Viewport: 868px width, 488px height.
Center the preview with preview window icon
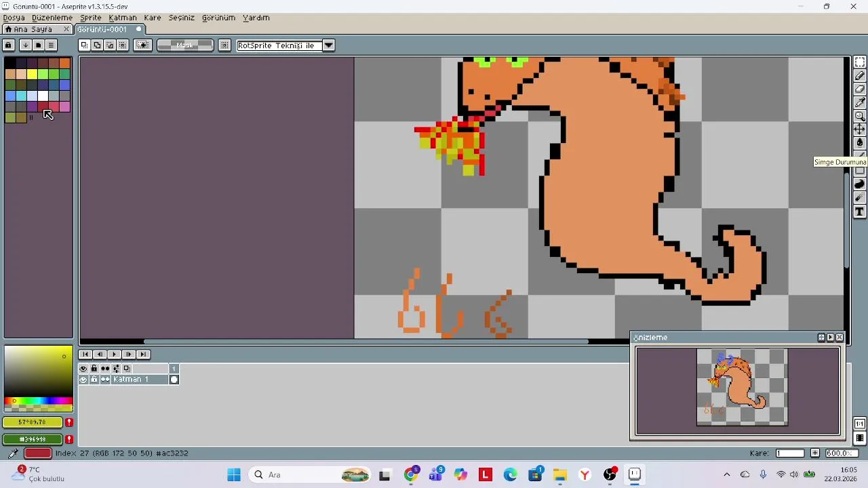(821, 338)
